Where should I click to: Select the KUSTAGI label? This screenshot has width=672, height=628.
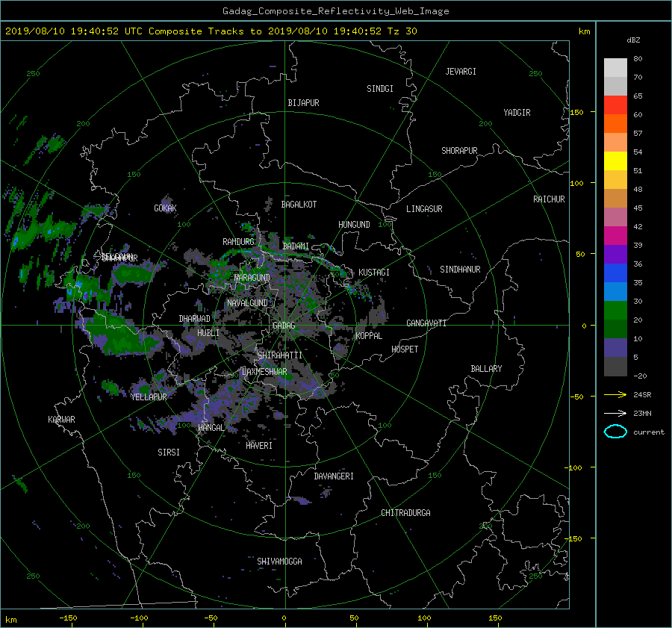pos(374,273)
